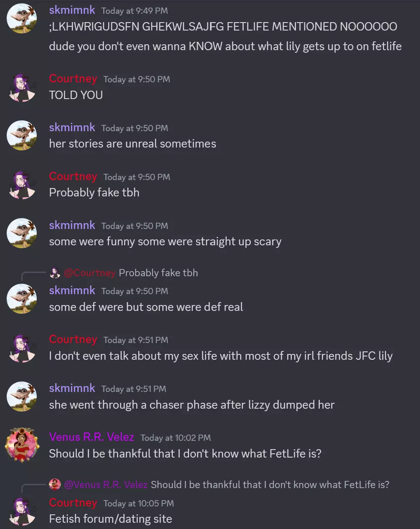
Task: Click Courtney's avatar beside the TOLD YOU message
Action: click(22, 87)
